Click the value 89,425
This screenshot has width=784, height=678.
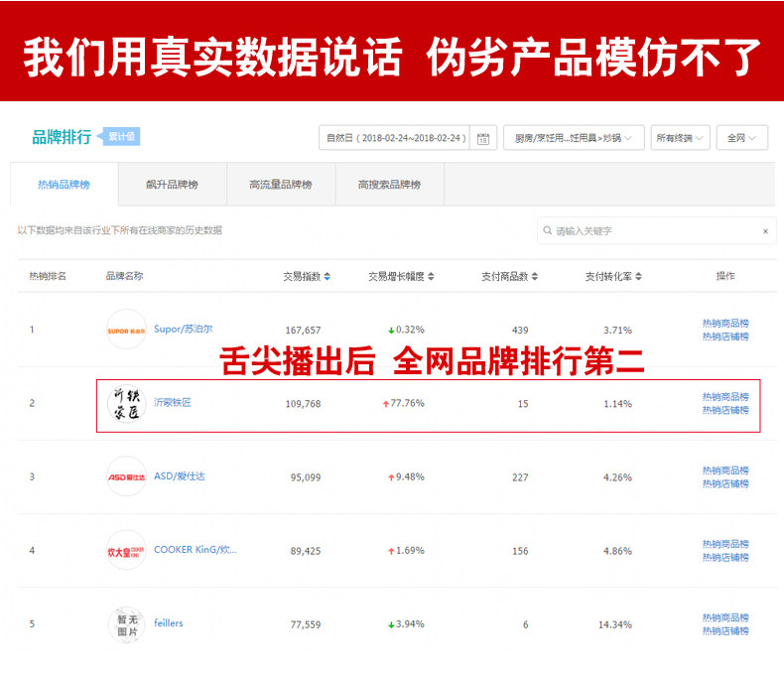306,551
